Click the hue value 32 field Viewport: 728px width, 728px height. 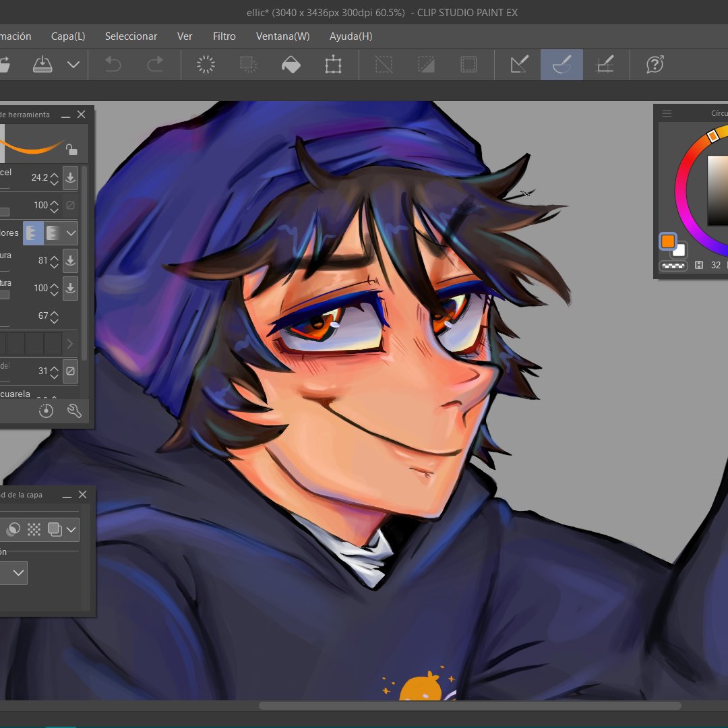click(x=716, y=265)
